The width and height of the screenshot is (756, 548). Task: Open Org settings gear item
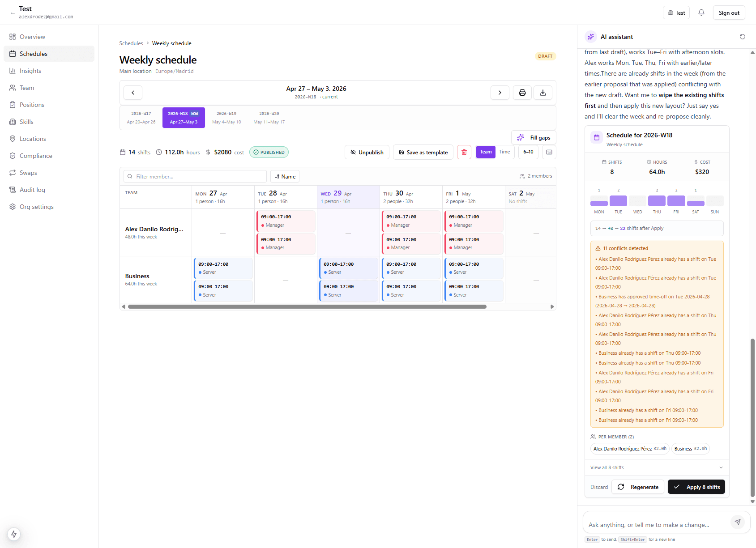[49, 207]
